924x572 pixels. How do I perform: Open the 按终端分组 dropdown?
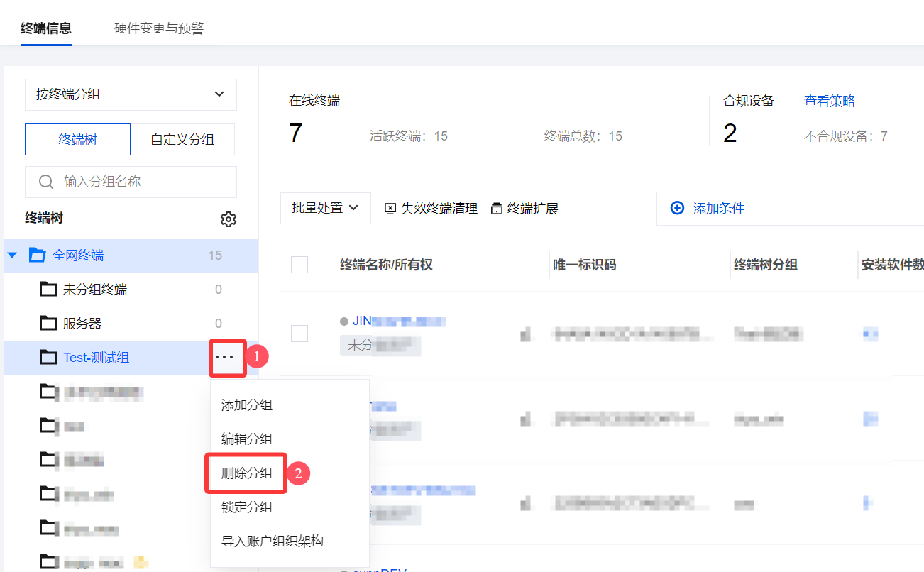click(x=131, y=94)
